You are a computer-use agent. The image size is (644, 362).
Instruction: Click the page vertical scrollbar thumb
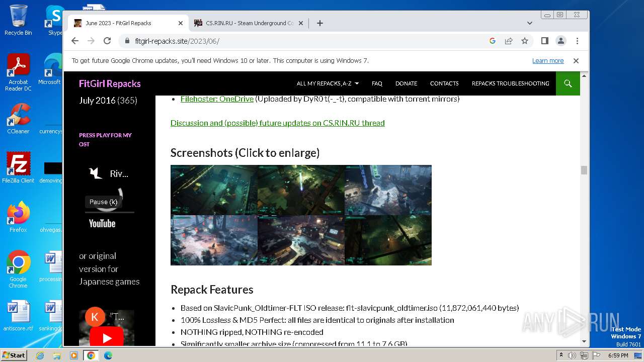pyautogui.click(x=584, y=170)
